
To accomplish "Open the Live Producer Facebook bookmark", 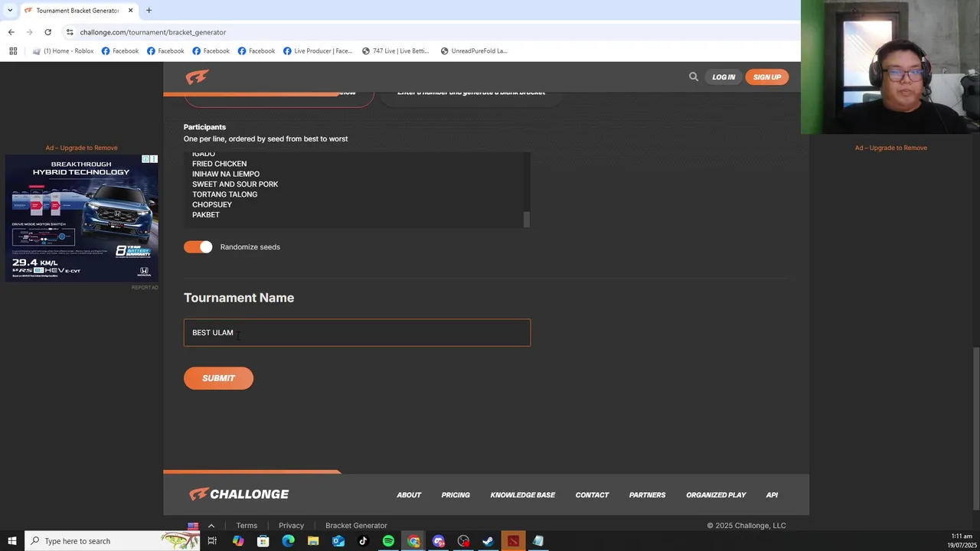I will tap(318, 51).
